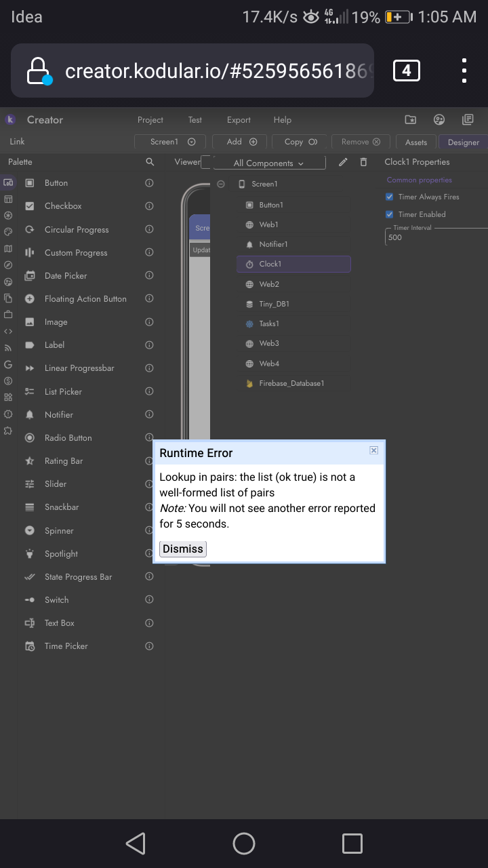Uncheck Timer Always Fires
Image resolution: width=488 pixels, height=868 pixels.
390,197
